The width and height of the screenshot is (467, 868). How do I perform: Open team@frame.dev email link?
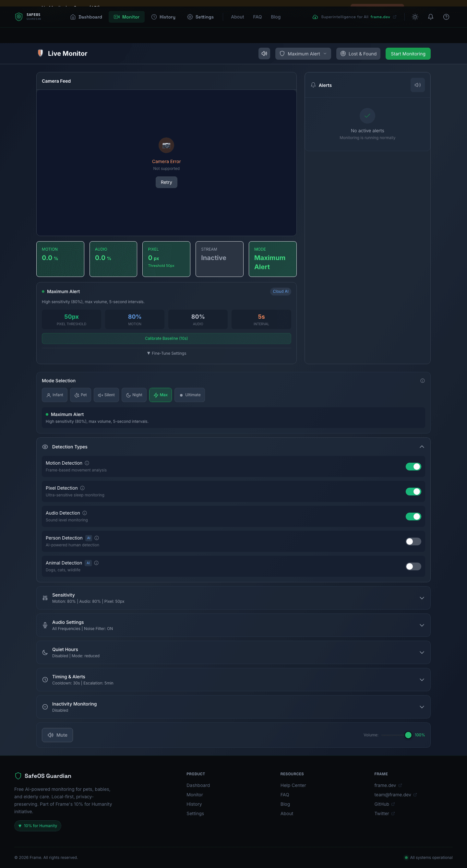pyautogui.click(x=395, y=794)
